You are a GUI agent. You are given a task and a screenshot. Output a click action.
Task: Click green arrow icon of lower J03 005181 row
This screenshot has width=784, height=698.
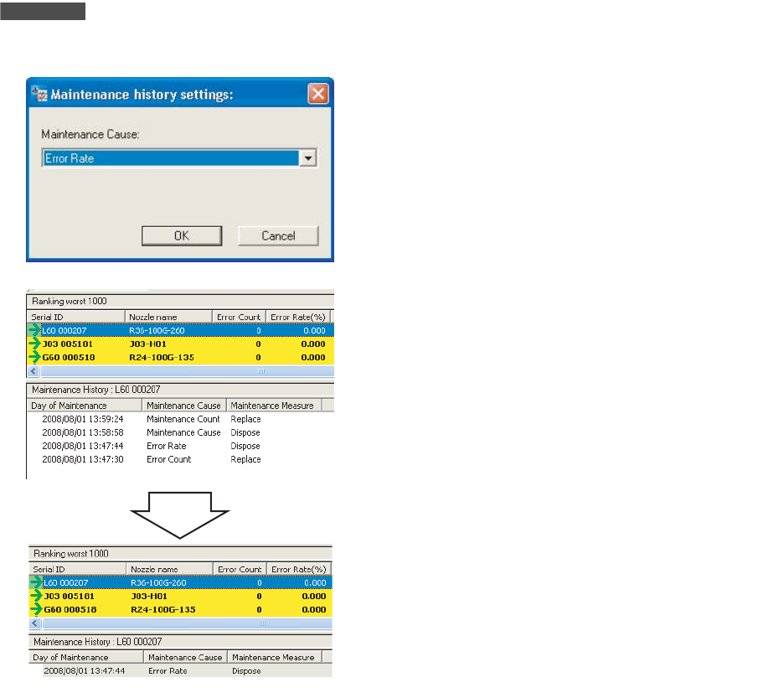point(36,596)
